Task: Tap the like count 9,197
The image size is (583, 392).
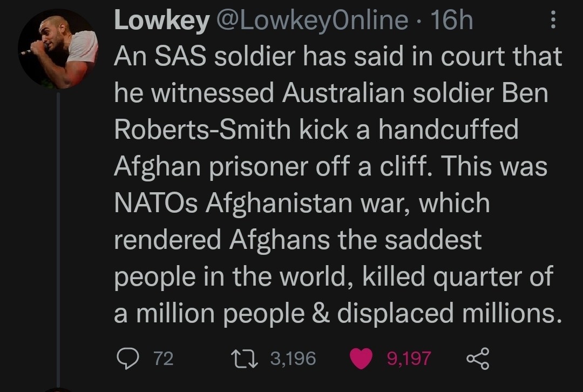Action: click(x=409, y=359)
